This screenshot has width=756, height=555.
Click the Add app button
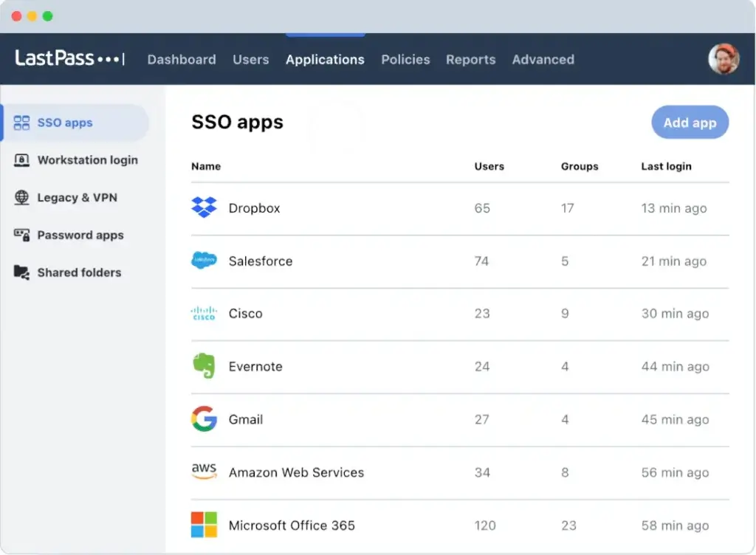pos(690,123)
